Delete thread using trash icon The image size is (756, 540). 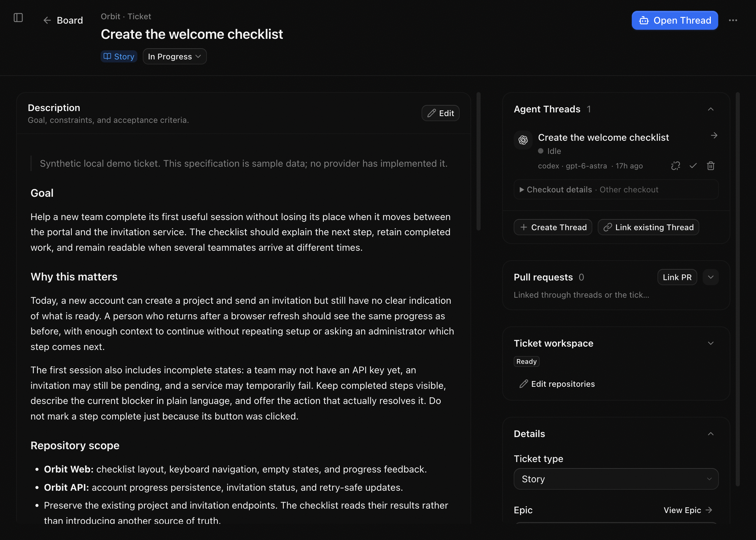click(711, 166)
